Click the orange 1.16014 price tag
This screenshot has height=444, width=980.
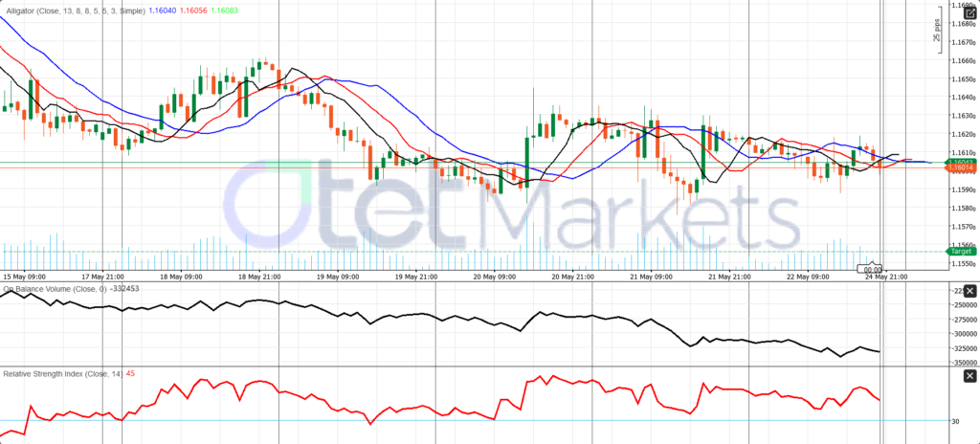[x=961, y=167]
